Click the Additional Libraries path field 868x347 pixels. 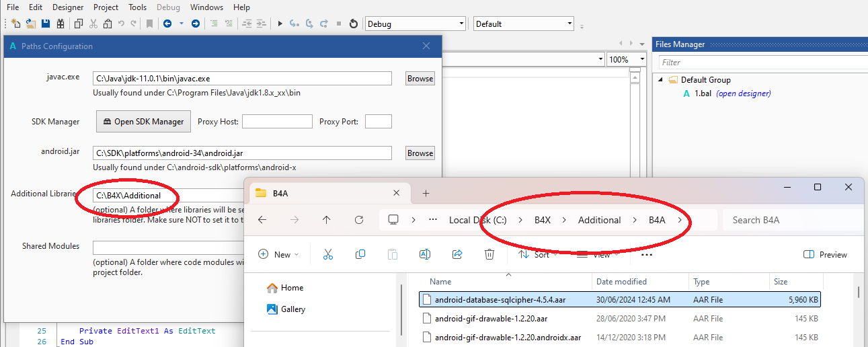tap(167, 196)
